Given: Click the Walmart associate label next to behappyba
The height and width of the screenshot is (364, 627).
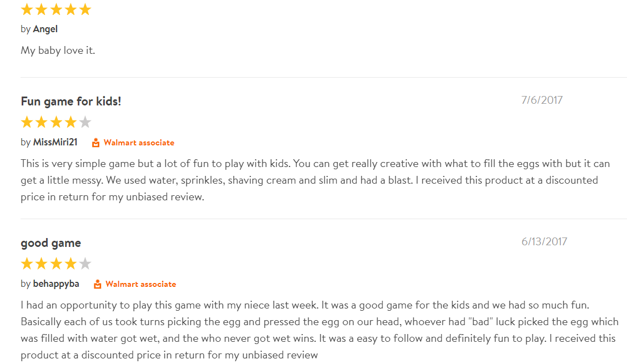Looking at the screenshot, I should tap(141, 285).
